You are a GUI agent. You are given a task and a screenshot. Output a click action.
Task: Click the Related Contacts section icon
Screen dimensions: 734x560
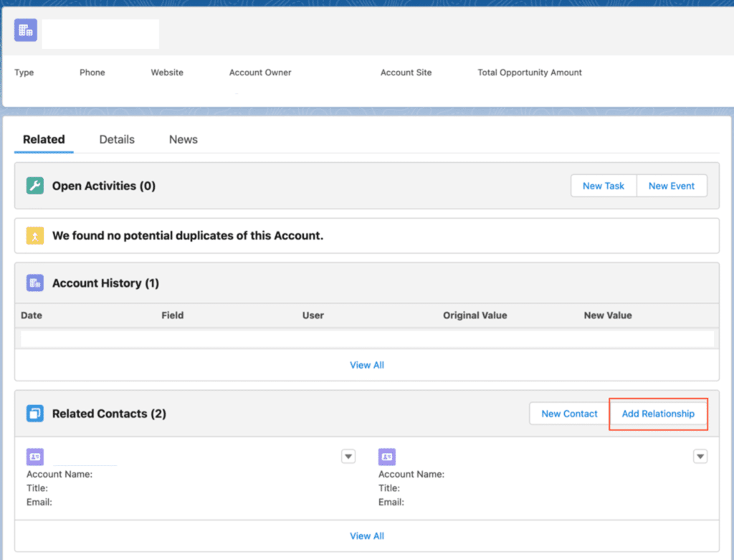35,414
